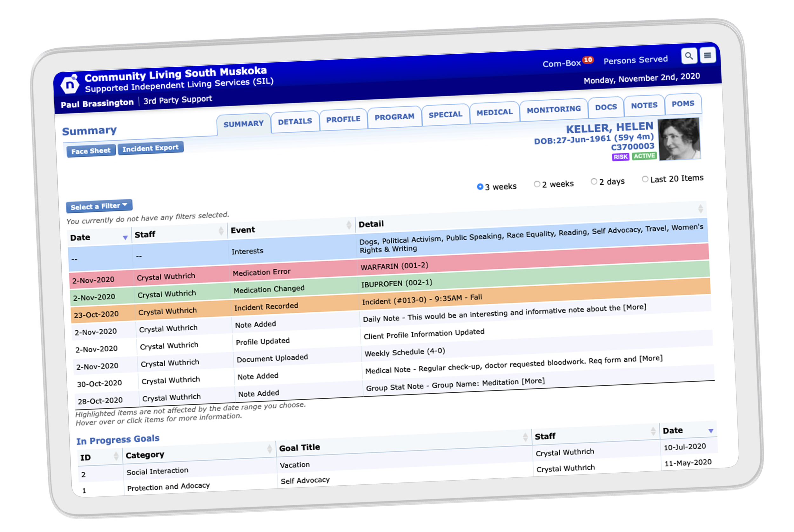The width and height of the screenshot is (794, 532).
Task: Select the 3 weeks radio button
Action: click(x=480, y=187)
